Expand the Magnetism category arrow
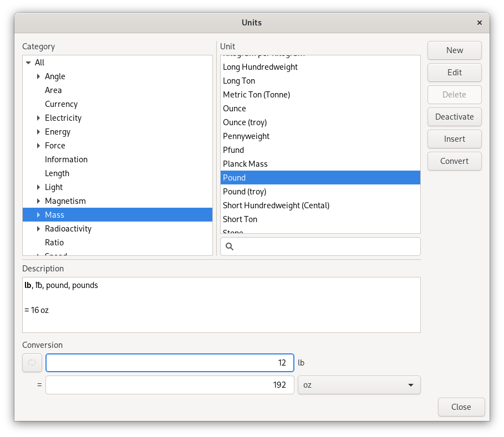This screenshot has height=437, width=504. pos(38,201)
